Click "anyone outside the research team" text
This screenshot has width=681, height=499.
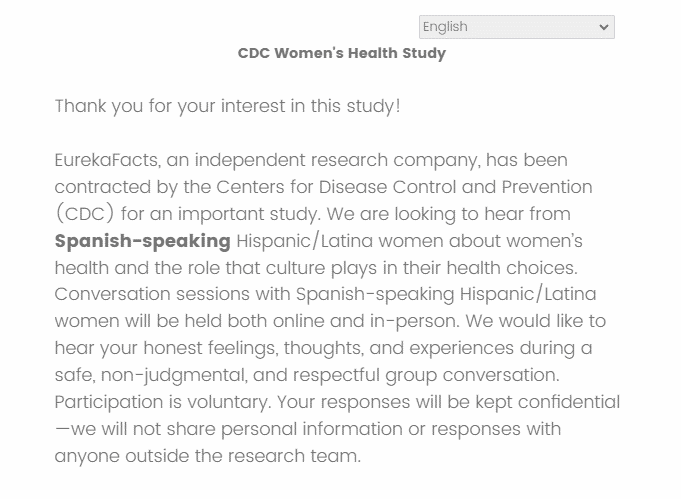[x=206, y=457]
